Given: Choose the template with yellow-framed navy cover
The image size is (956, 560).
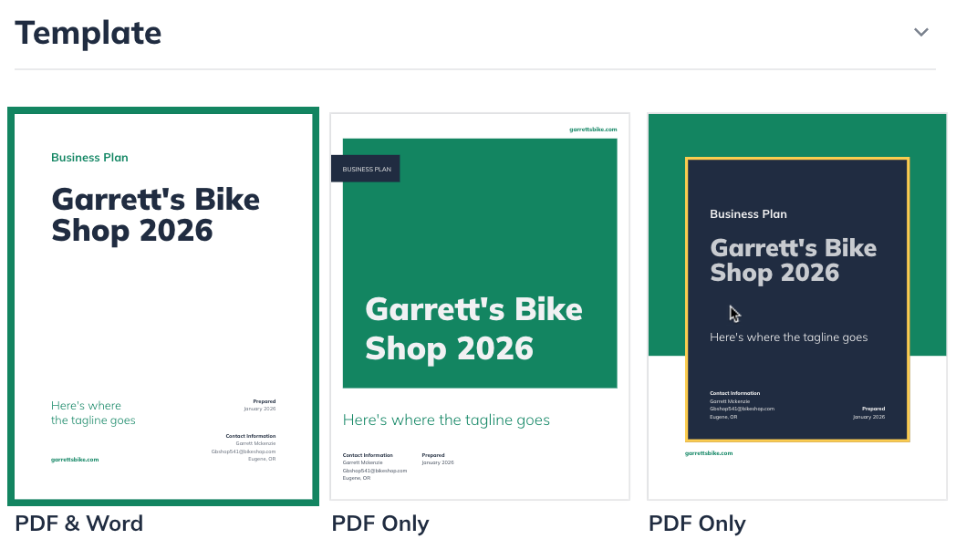Looking at the screenshot, I should click(x=796, y=301).
